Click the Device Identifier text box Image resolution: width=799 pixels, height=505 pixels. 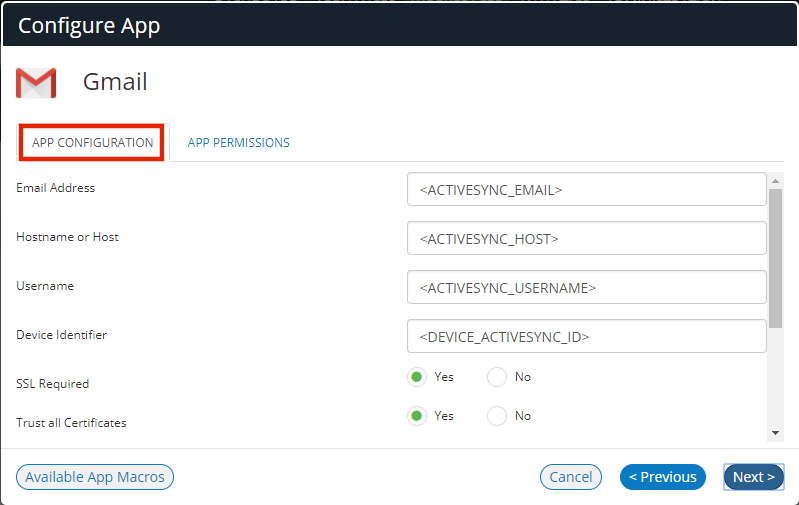587,336
